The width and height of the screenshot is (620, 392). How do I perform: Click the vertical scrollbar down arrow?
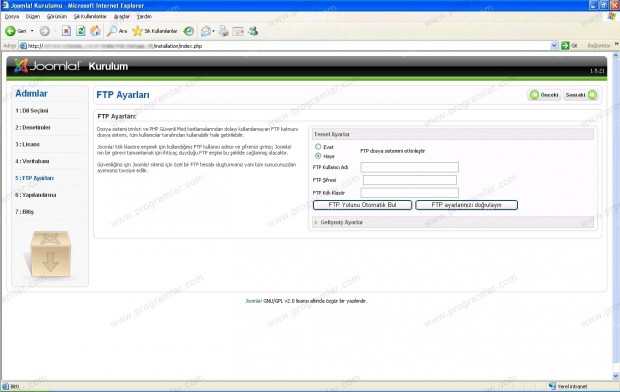[x=616, y=376]
